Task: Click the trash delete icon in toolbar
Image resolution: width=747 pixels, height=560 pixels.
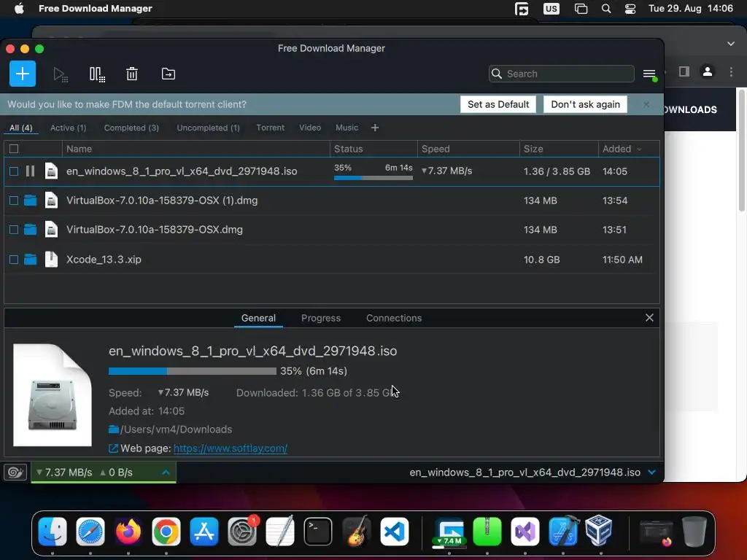Action: tap(132, 74)
